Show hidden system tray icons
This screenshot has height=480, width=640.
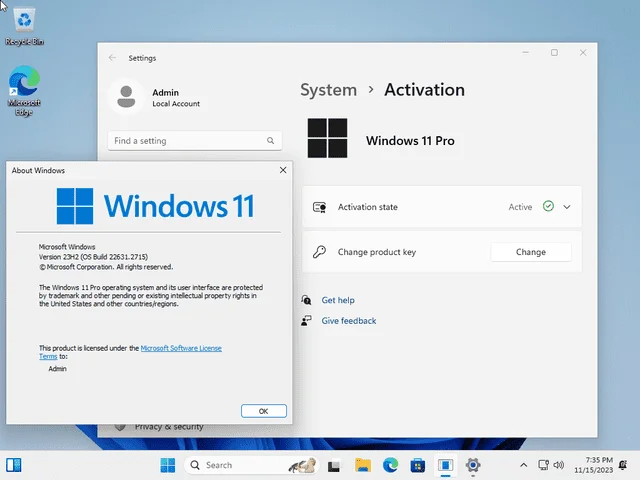click(524, 465)
